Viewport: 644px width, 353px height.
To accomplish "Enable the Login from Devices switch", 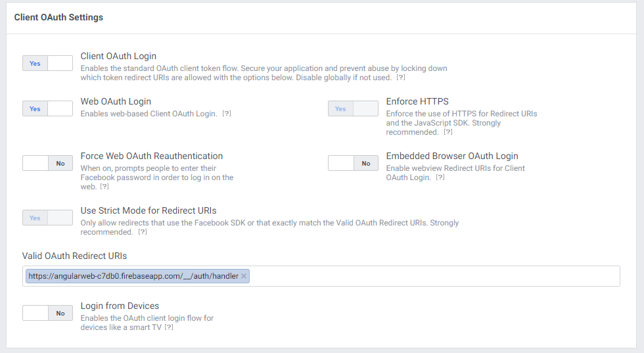I will 47,313.
